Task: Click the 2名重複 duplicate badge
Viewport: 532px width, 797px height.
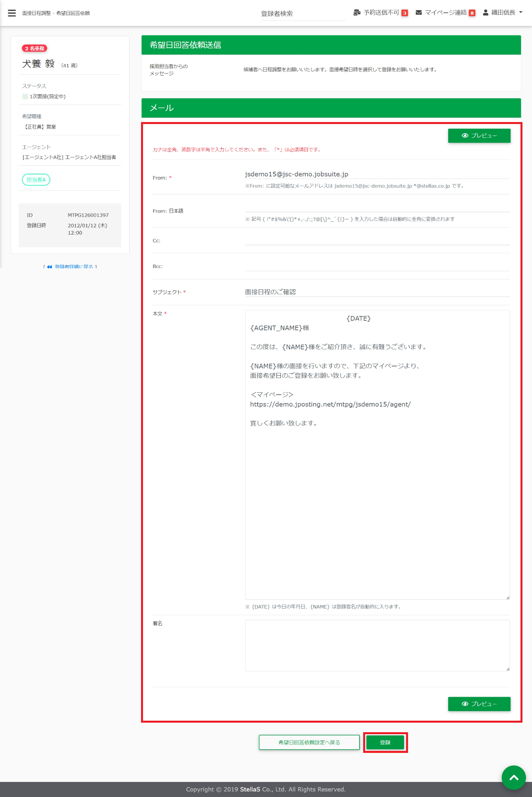Action: [x=35, y=48]
